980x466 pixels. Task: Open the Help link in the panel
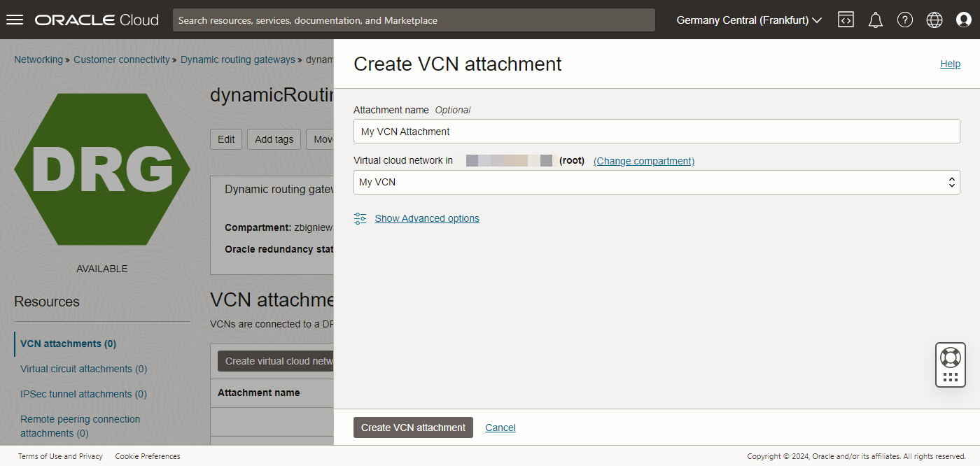tap(950, 64)
